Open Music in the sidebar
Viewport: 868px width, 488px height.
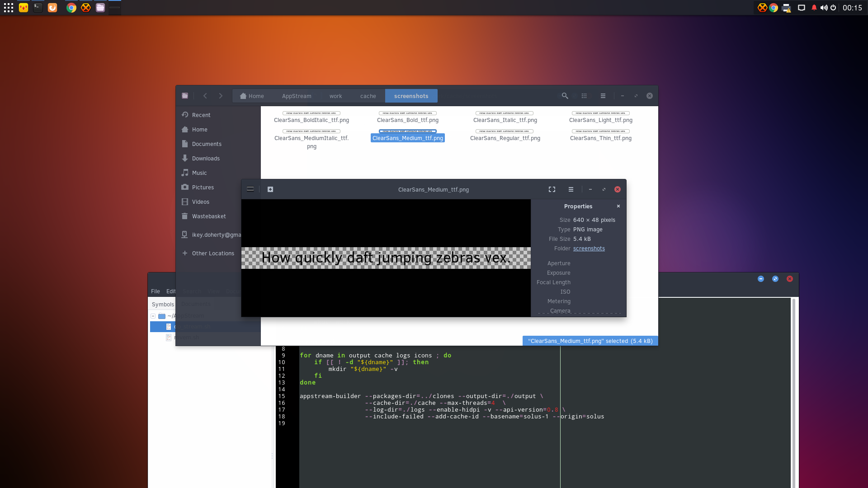pos(218,173)
